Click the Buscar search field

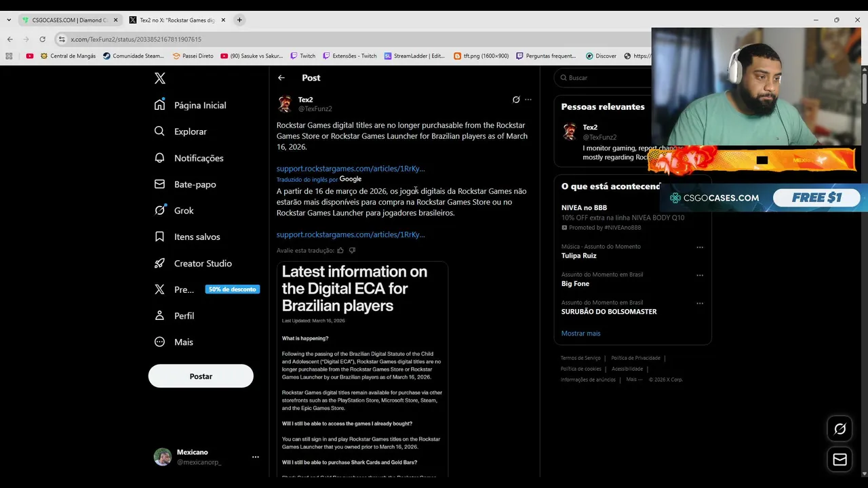[604, 78]
